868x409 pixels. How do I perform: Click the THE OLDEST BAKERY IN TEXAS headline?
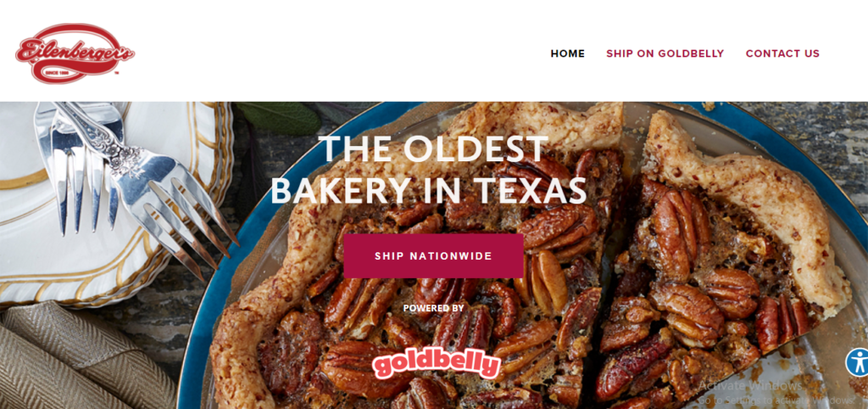click(x=428, y=170)
